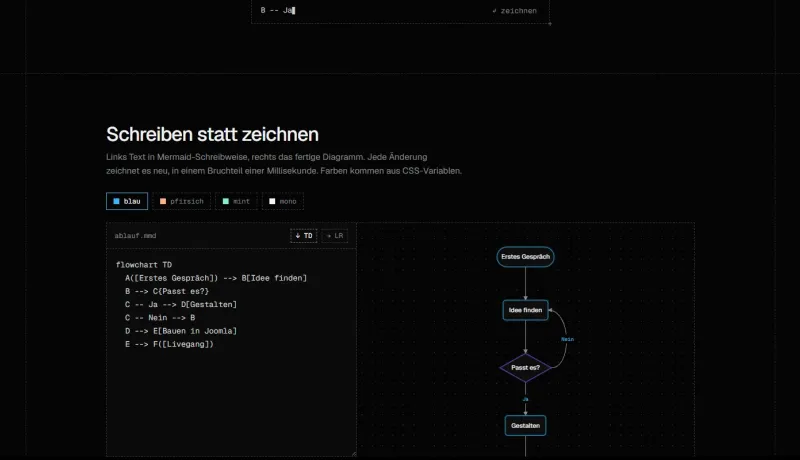Click the code line 'D --> E[Bauen in Joomla]'
This screenshot has width=800, height=460.
[181, 331]
